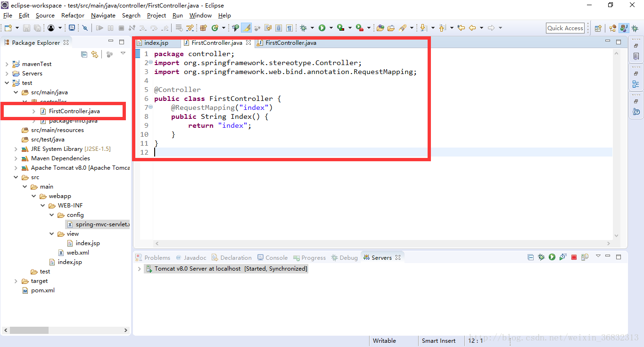This screenshot has height=347, width=644.
Task: Open New Java Class icon
Action: (x=215, y=28)
